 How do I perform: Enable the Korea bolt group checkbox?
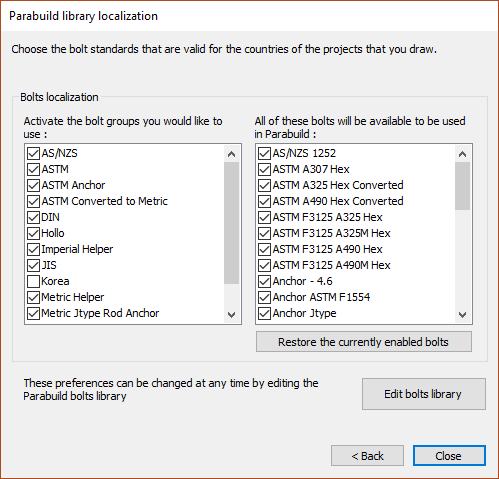click(33, 281)
